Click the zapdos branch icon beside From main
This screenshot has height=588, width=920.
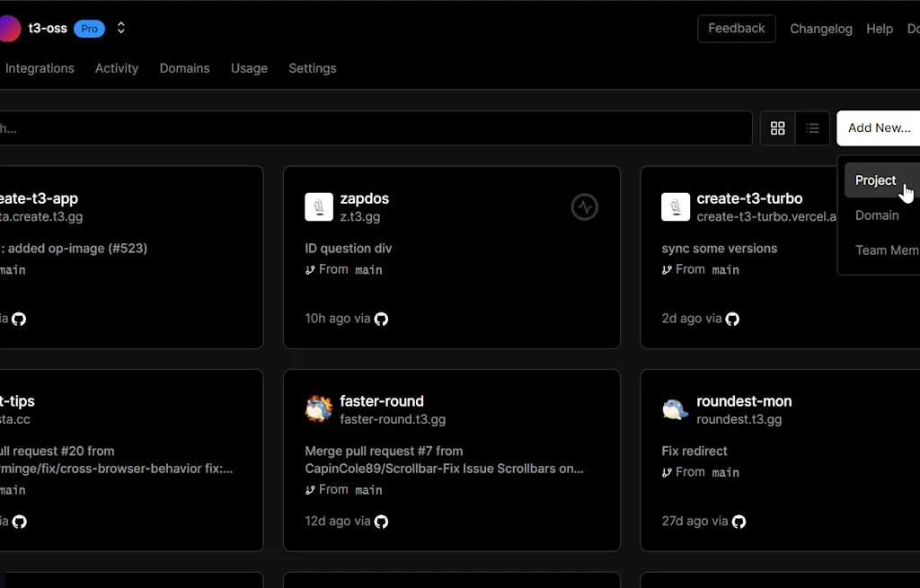(310, 269)
